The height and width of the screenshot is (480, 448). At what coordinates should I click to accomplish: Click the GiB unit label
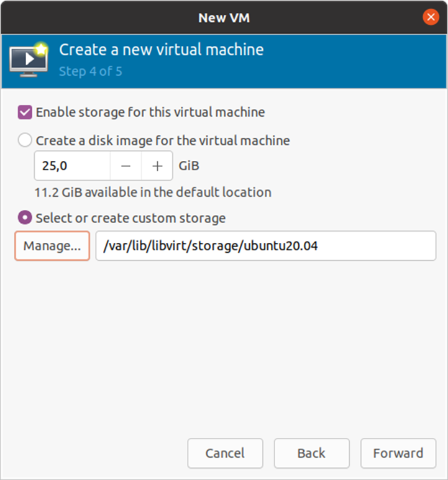pyautogui.click(x=189, y=166)
